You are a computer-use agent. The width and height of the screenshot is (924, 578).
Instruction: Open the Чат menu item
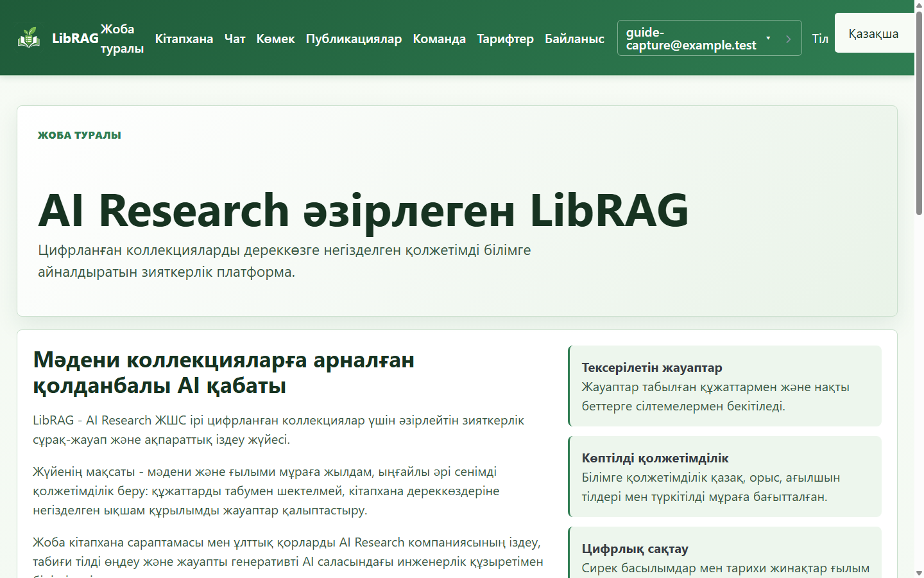coord(235,39)
